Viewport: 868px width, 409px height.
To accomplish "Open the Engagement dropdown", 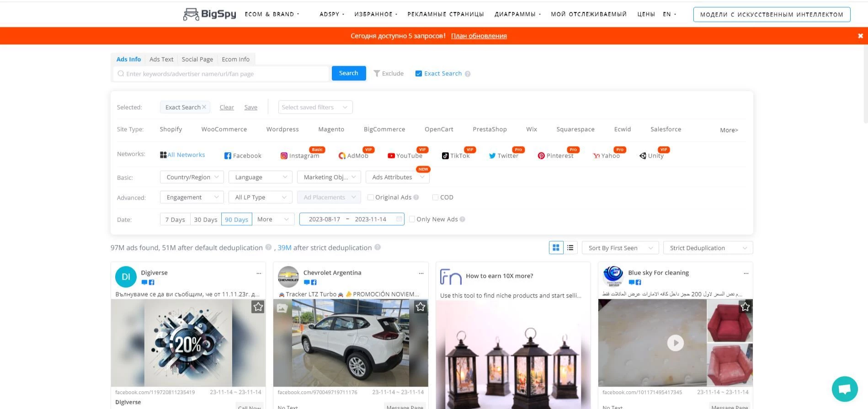I will coord(192,197).
